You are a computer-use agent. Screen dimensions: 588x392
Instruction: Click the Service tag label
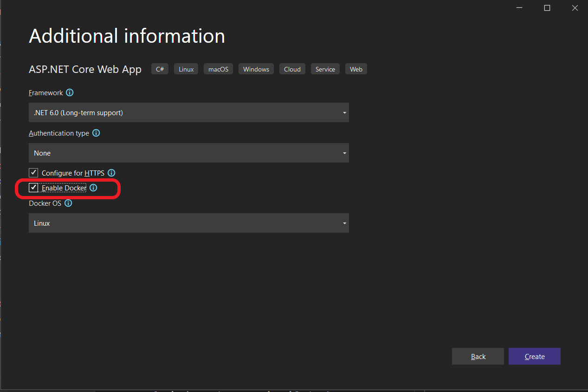[325, 69]
